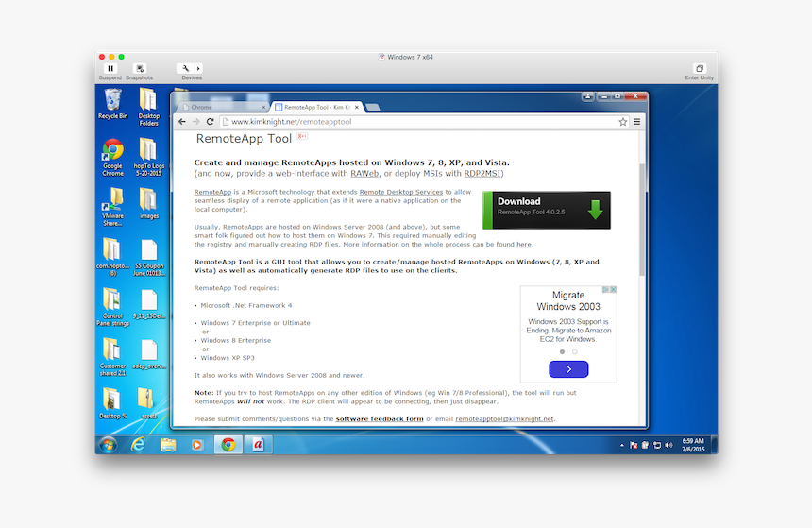Open the Chrome hamburger menu

(637, 121)
